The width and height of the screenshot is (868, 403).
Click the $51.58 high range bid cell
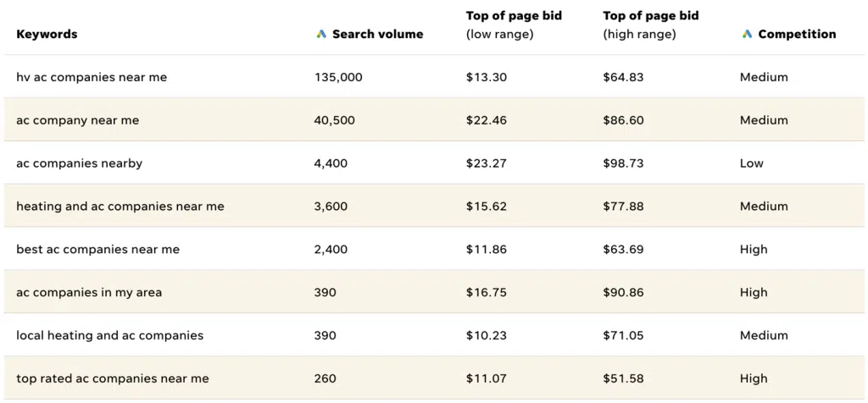click(623, 378)
